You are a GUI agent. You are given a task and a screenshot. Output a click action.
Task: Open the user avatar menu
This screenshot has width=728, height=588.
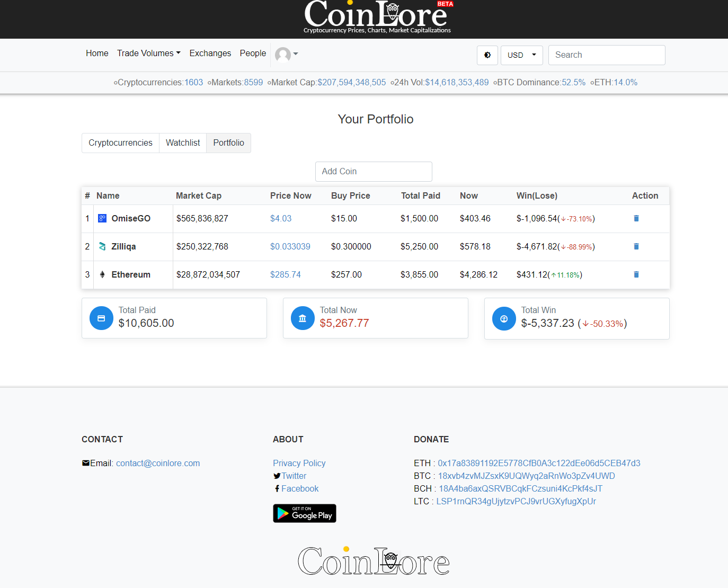pos(287,54)
